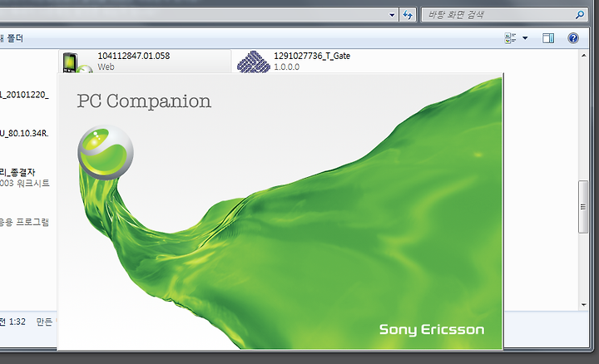Screen dimensions: 599x364
Task: Click the Sony Ericsson green orb logo
Action: coord(106,152)
